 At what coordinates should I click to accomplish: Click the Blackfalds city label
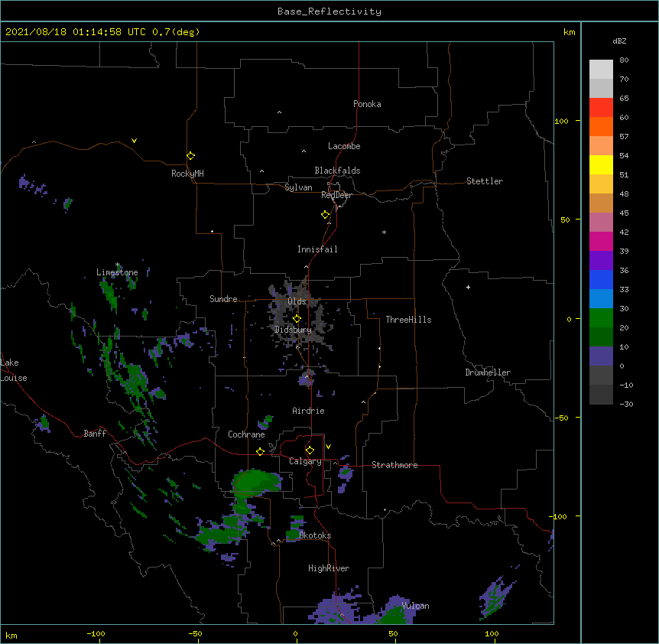point(337,171)
